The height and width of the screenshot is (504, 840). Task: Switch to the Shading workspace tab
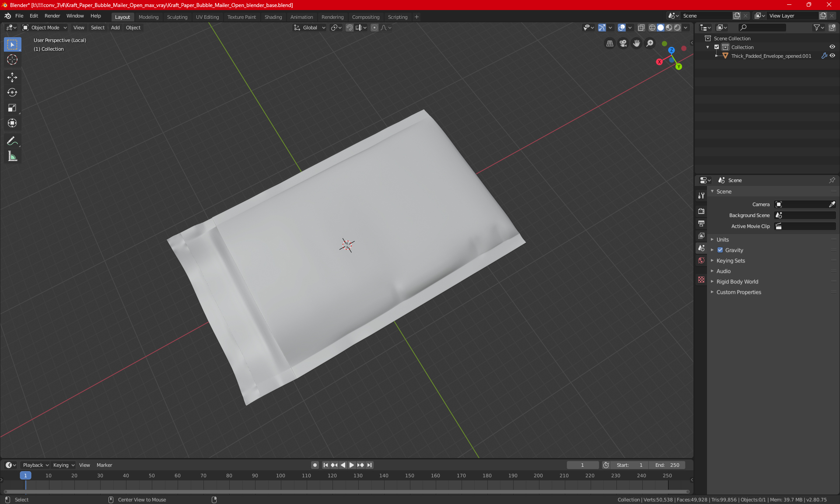273,17
